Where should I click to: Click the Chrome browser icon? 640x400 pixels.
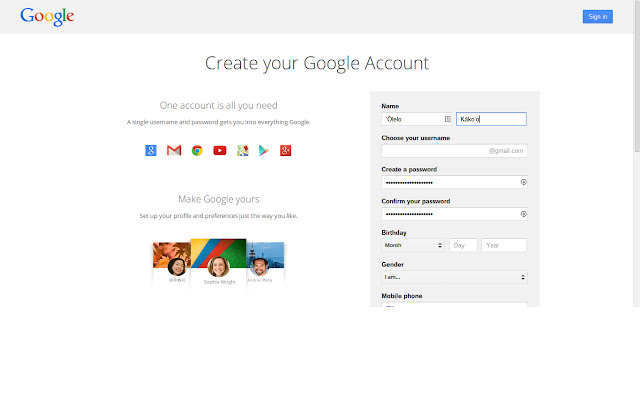point(197,151)
